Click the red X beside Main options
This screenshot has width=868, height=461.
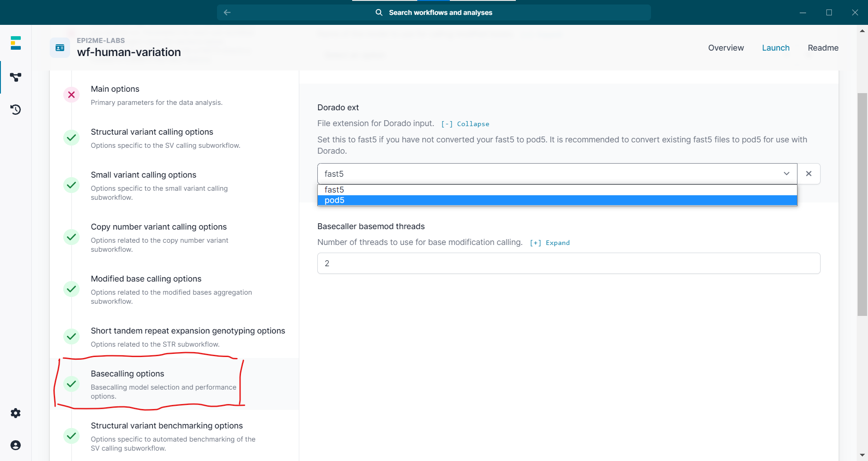click(71, 95)
